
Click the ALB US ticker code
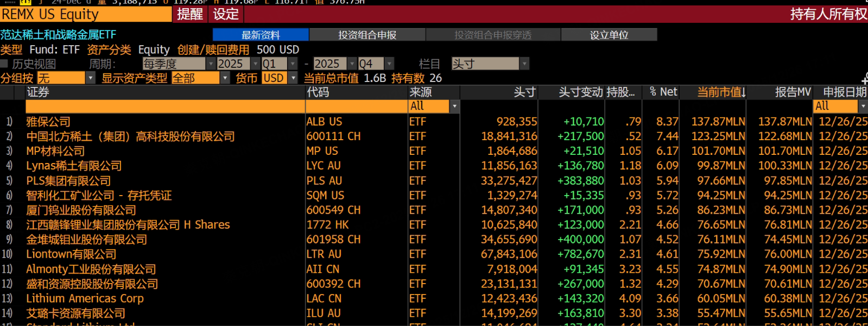click(324, 122)
